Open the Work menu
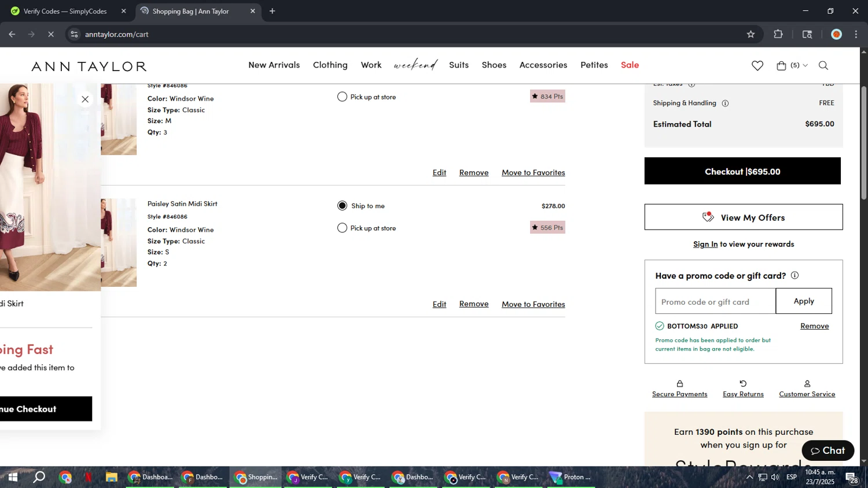 click(372, 65)
